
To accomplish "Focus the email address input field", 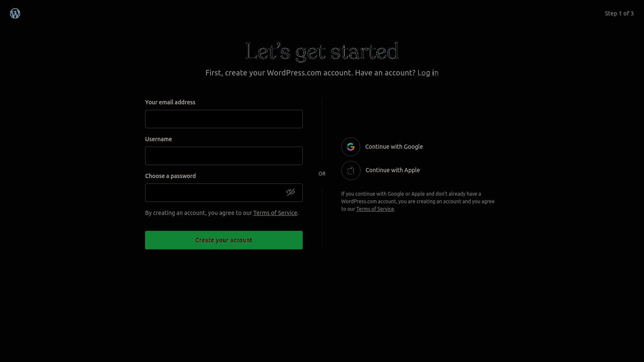I will coord(224,119).
